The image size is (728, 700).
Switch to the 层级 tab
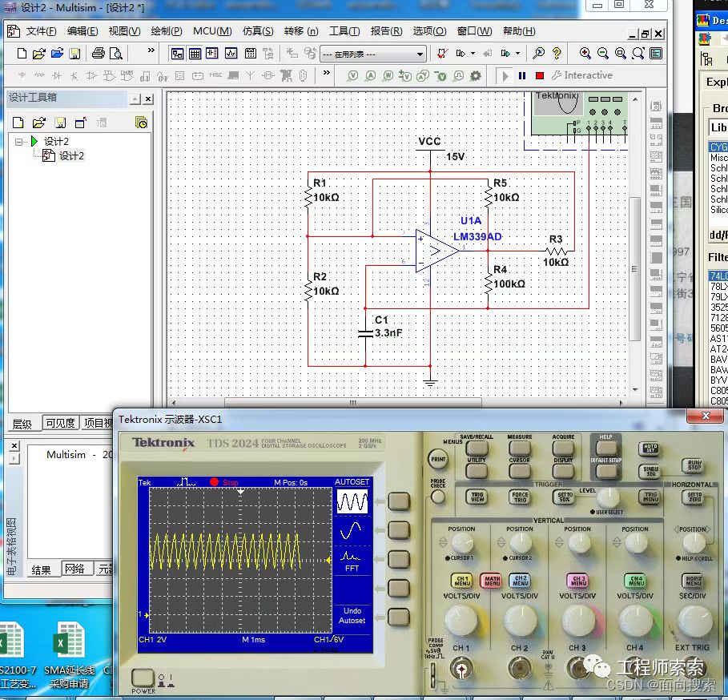tap(22, 424)
